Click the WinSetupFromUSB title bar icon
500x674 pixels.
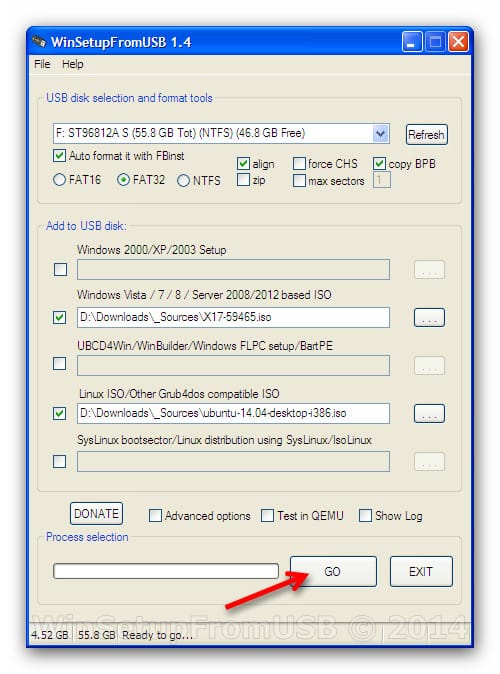tap(39, 42)
